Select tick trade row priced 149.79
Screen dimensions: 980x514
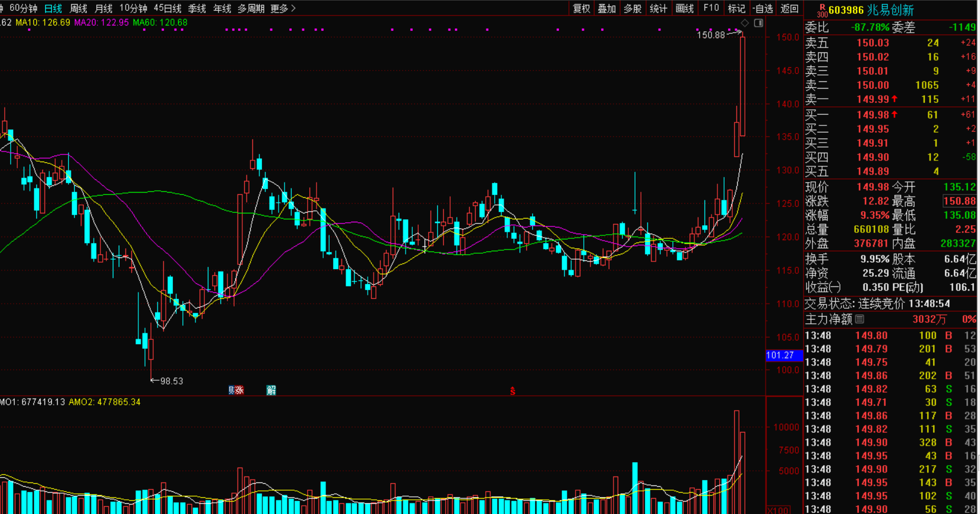pyautogui.click(x=891, y=349)
